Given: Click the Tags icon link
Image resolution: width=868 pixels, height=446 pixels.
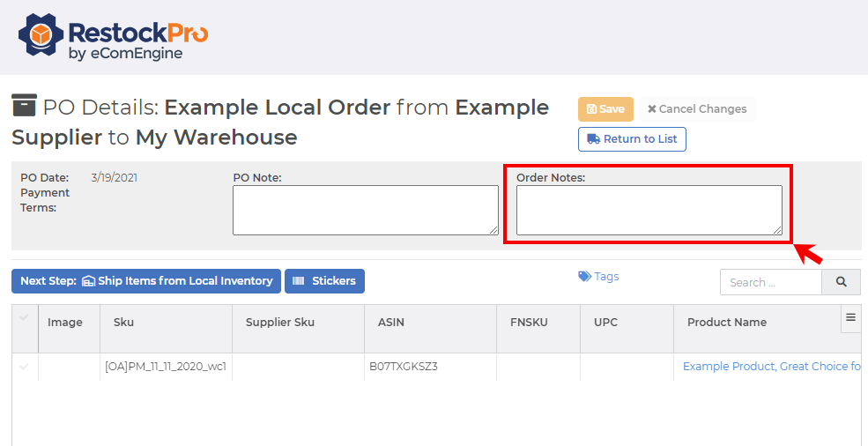Looking at the screenshot, I should pos(598,277).
